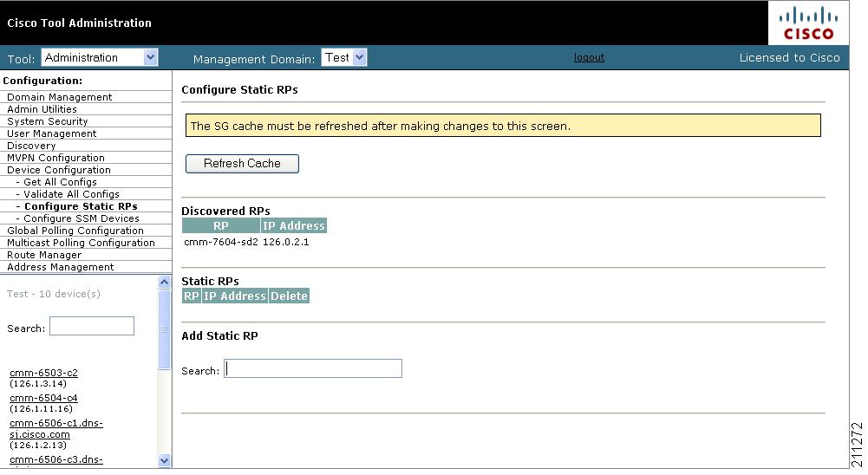This screenshot has width=868, height=475.
Task: Click the Cisco logo
Action: click(808, 23)
